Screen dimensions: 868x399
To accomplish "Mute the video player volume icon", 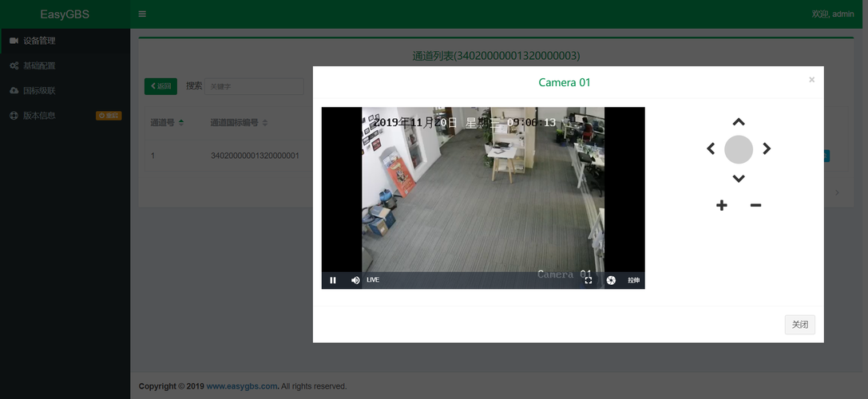I will point(355,280).
